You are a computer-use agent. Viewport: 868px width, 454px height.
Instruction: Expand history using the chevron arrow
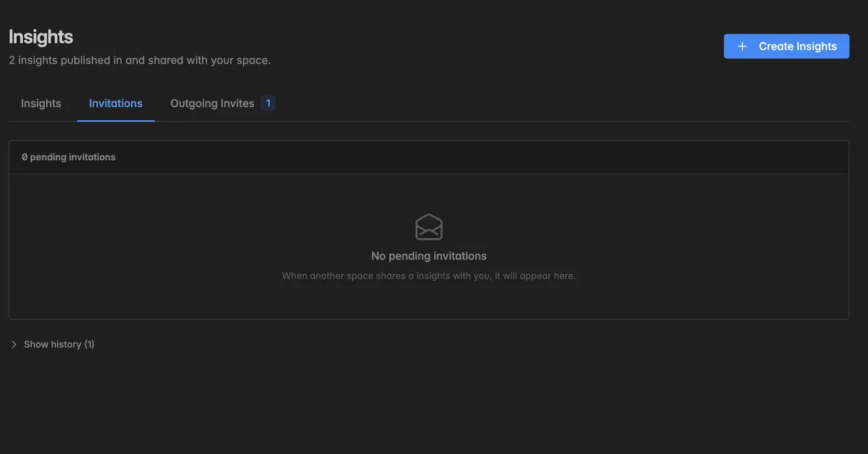[14, 345]
